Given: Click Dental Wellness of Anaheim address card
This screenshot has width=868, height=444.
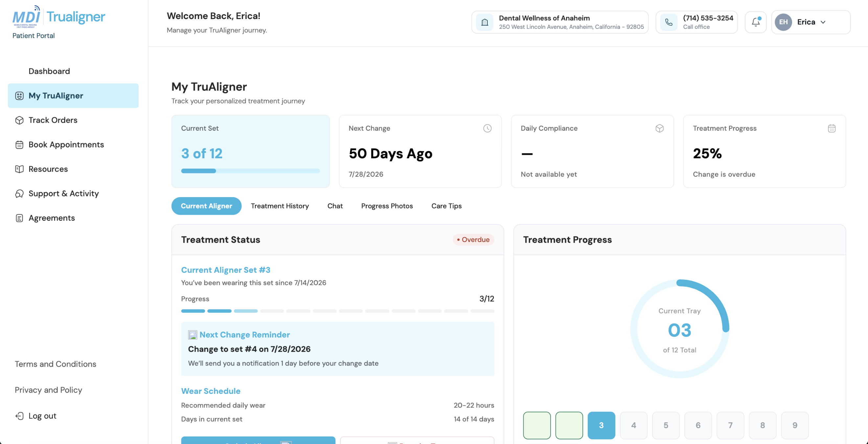Looking at the screenshot, I should click(x=560, y=22).
